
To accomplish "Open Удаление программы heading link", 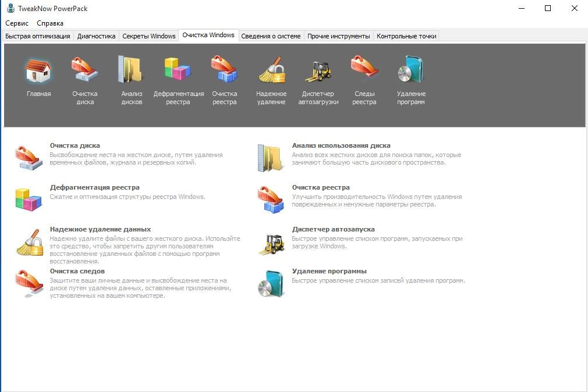I will pyautogui.click(x=330, y=272).
